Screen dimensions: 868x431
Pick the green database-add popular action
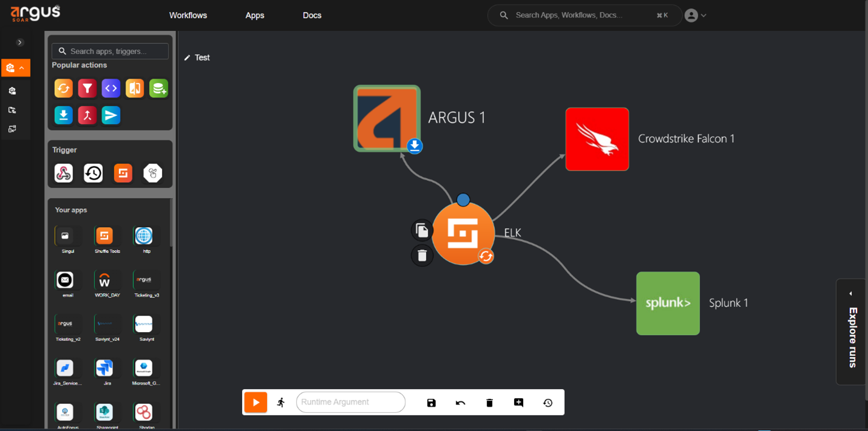click(158, 89)
